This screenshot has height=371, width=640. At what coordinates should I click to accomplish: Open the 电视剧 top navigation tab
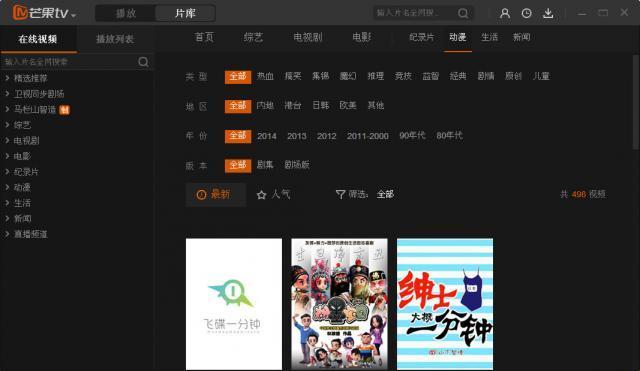coord(308,38)
